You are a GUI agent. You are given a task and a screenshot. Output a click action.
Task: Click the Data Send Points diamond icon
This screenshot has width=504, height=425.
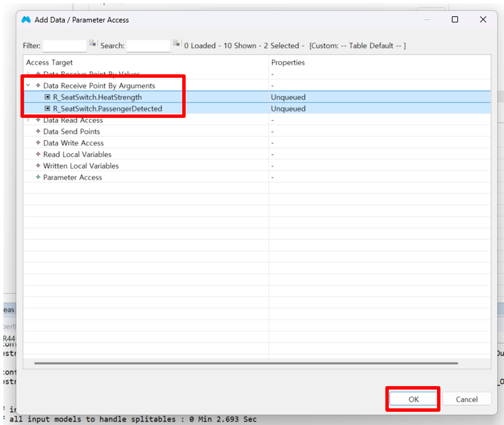(x=38, y=132)
